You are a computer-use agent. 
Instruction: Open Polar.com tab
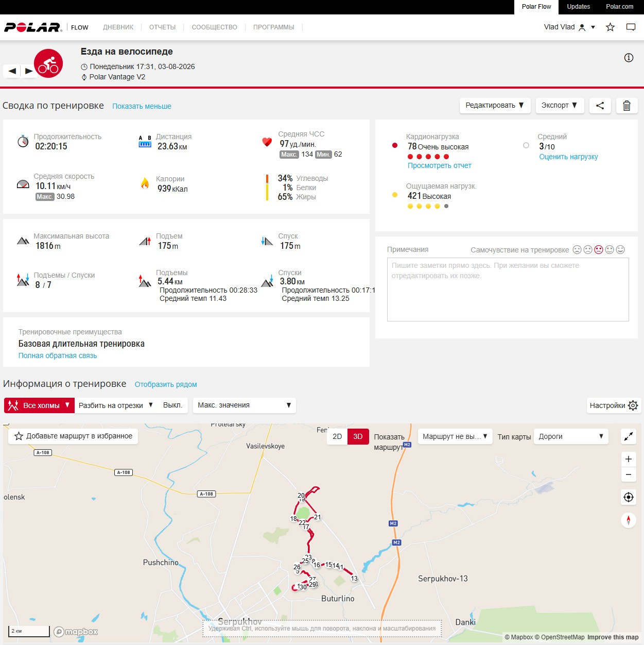[x=619, y=7]
